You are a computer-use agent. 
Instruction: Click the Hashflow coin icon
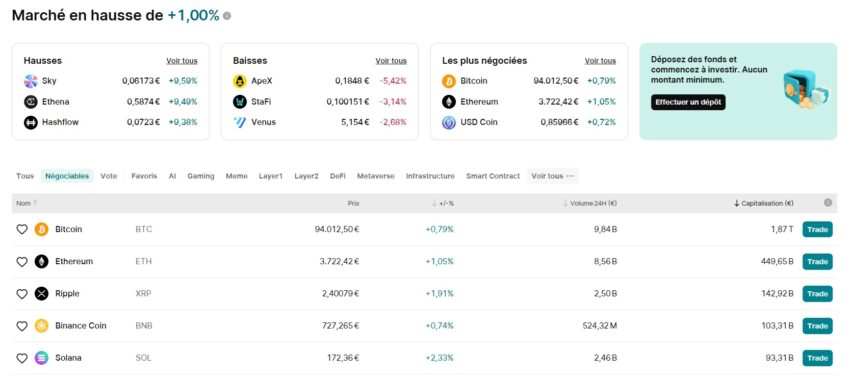(x=30, y=123)
